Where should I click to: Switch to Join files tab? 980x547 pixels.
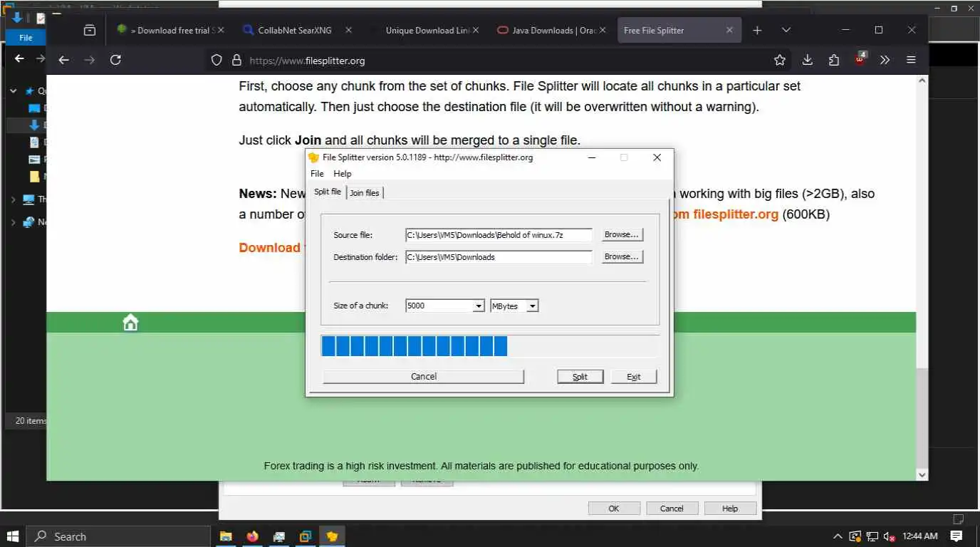(365, 193)
